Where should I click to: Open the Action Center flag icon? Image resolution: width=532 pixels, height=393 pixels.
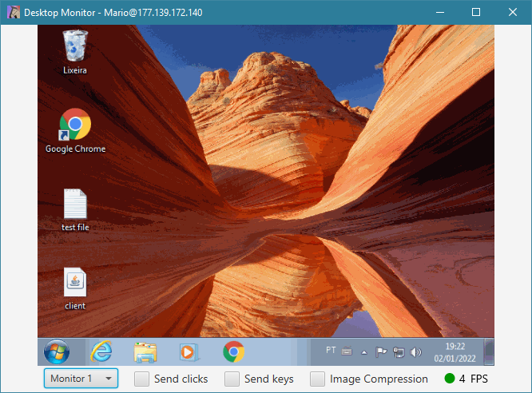[381, 352]
